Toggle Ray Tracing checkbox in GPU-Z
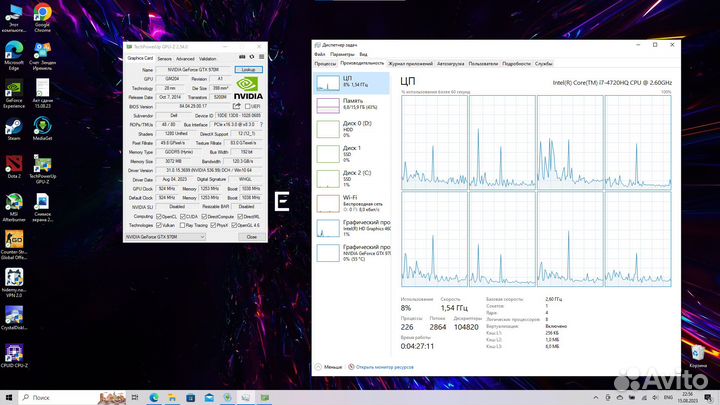The image size is (720, 405). coord(183,225)
